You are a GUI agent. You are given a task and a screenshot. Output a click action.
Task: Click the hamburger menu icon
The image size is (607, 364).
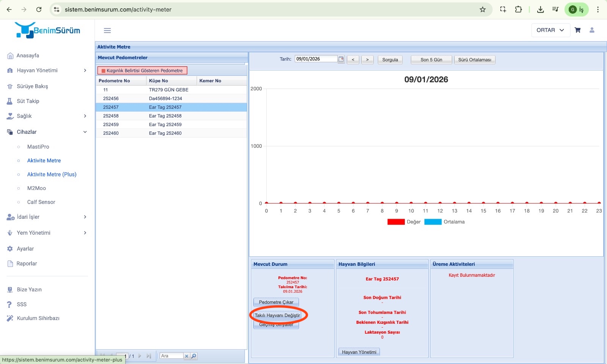[107, 30]
